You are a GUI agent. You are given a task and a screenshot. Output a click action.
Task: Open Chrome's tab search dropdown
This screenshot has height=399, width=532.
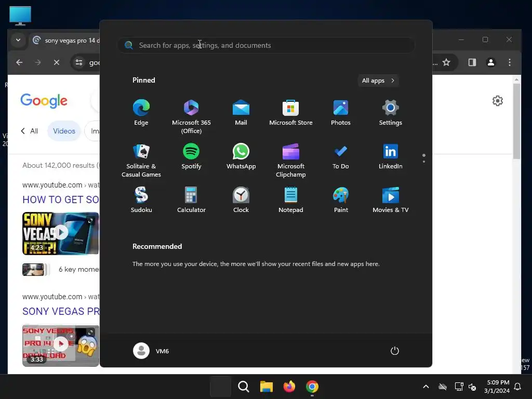[x=18, y=40]
